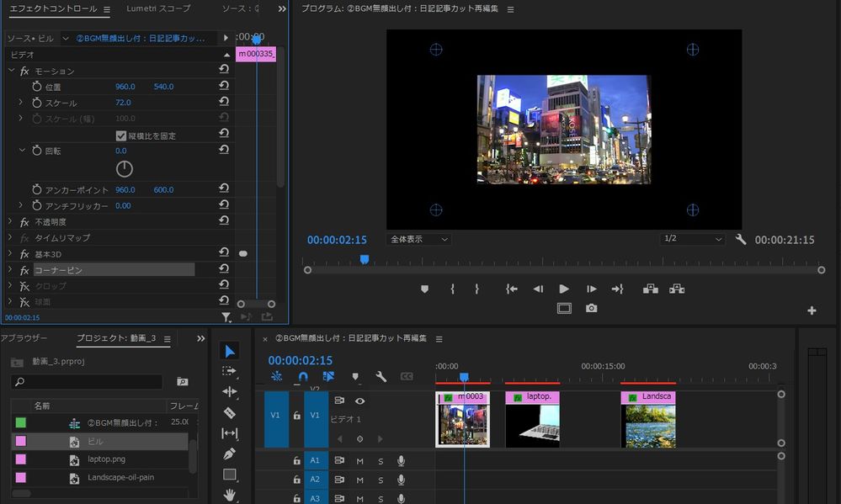Toggle V1 track output eye icon
841x504 pixels.
(359, 401)
